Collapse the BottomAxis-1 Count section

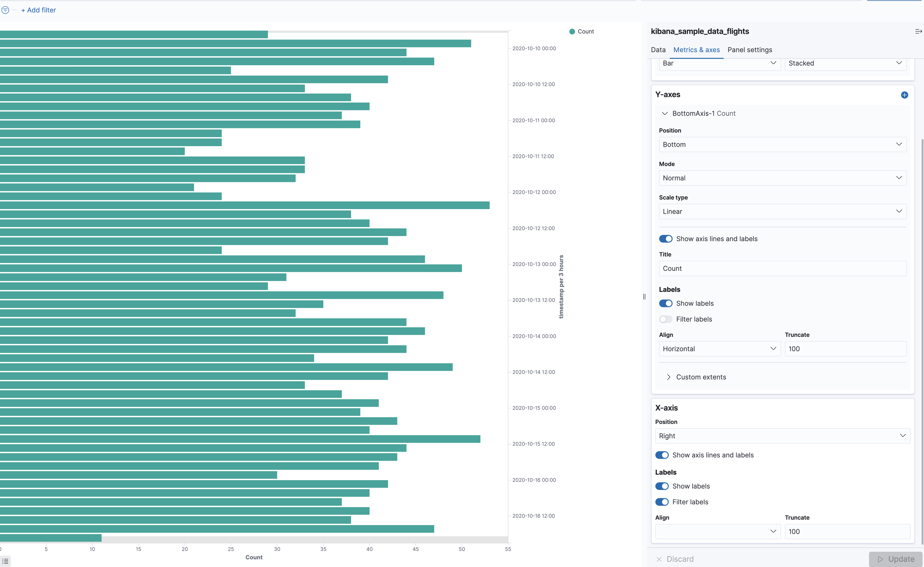click(x=666, y=113)
